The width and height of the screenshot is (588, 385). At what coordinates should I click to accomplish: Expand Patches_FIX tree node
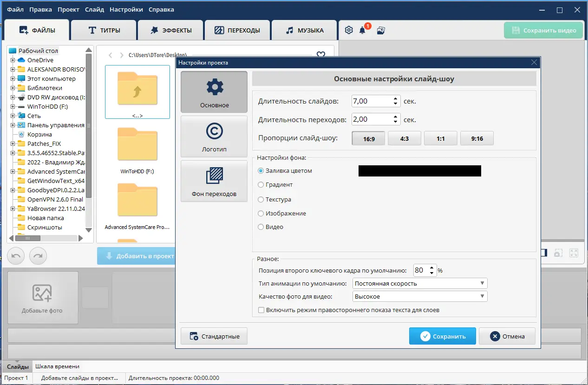(13, 144)
